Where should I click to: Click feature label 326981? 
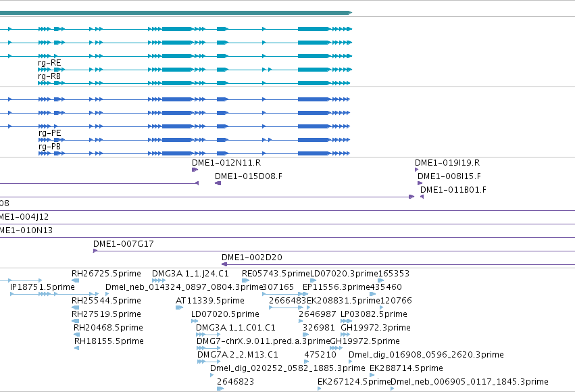[x=319, y=328]
